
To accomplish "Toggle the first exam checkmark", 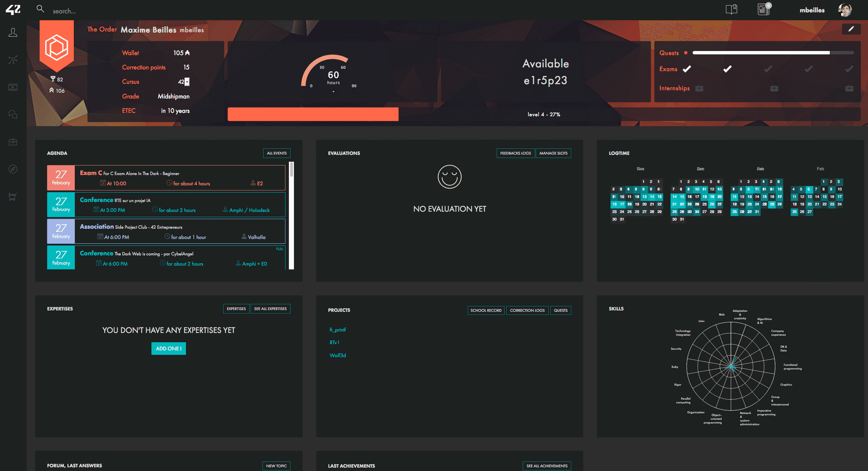I will click(688, 69).
